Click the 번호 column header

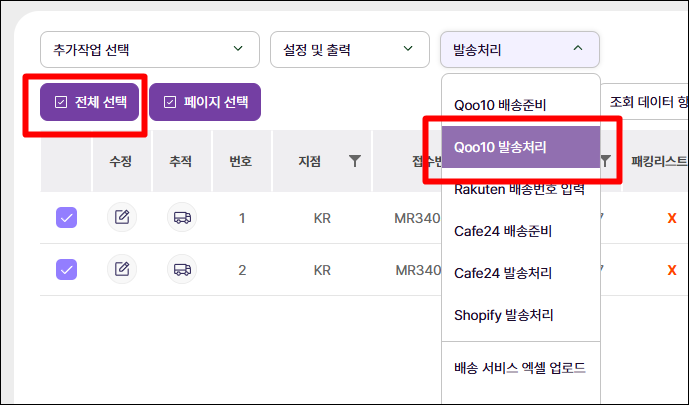coord(241,161)
